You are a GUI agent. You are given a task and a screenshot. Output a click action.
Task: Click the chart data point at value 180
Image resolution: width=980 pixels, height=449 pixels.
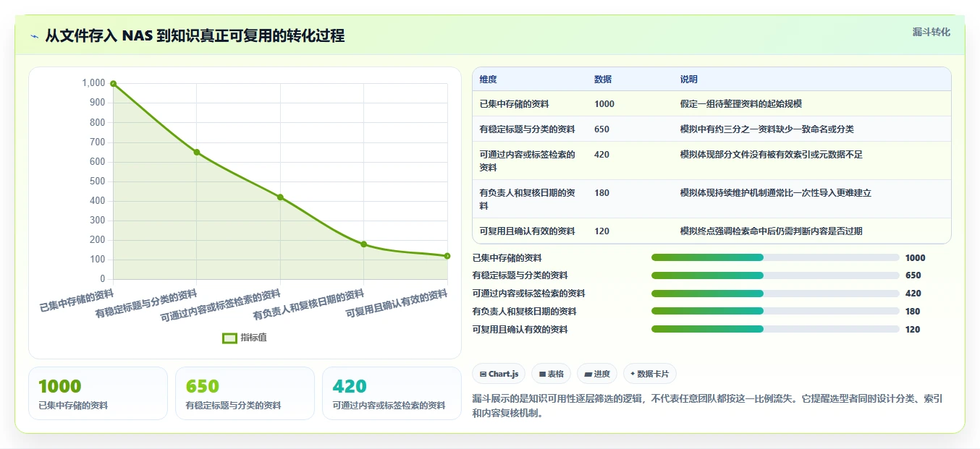(363, 244)
